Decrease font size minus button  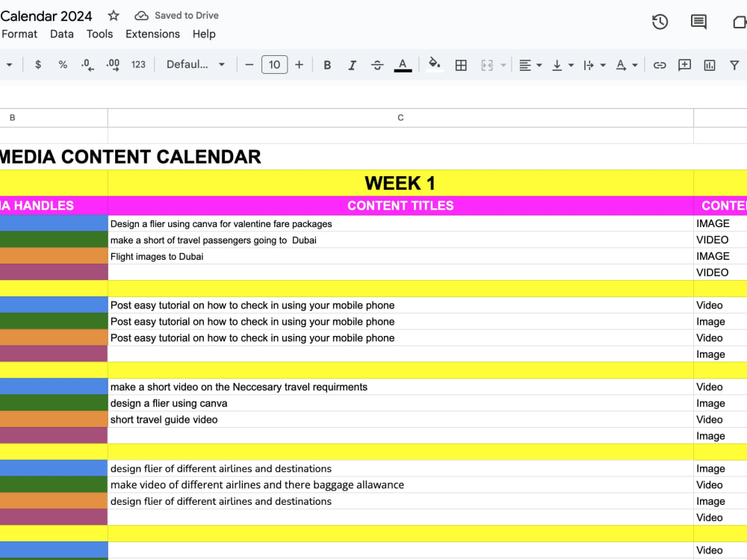click(x=249, y=65)
